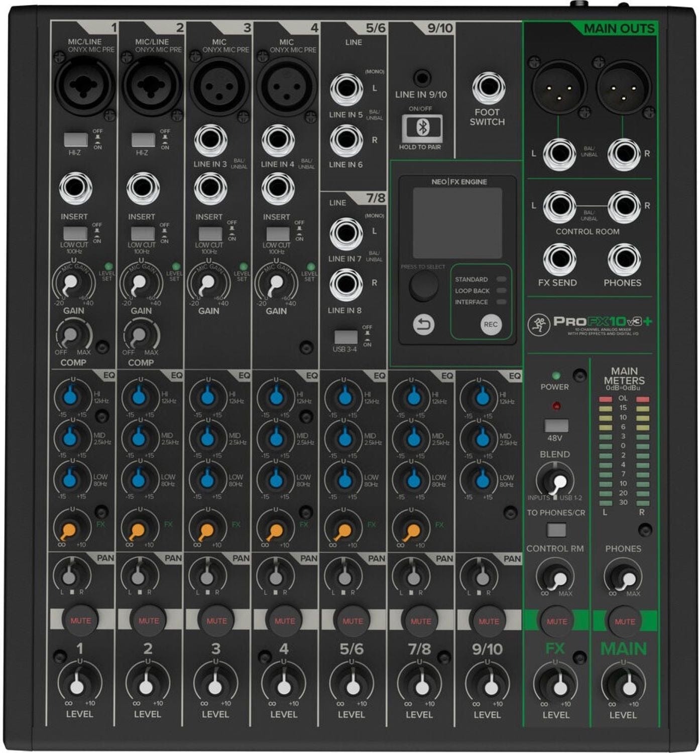The image size is (700, 753).
Task: Toggle the 48V phantom power switch
Action: coord(556,426)
